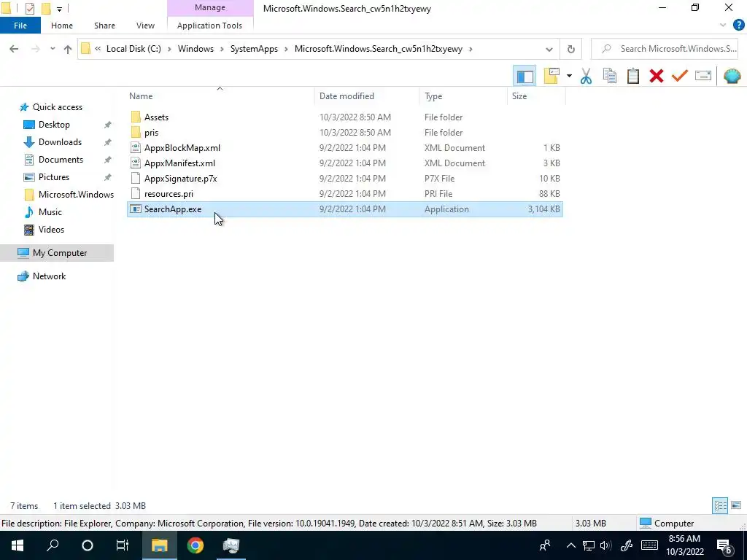Open the Quick Access Toolbar customize dropdown

59,9
